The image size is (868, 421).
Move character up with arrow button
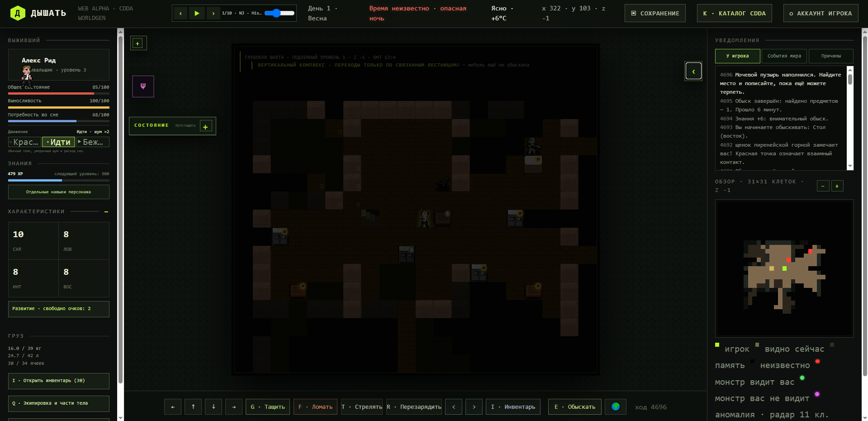193,407
